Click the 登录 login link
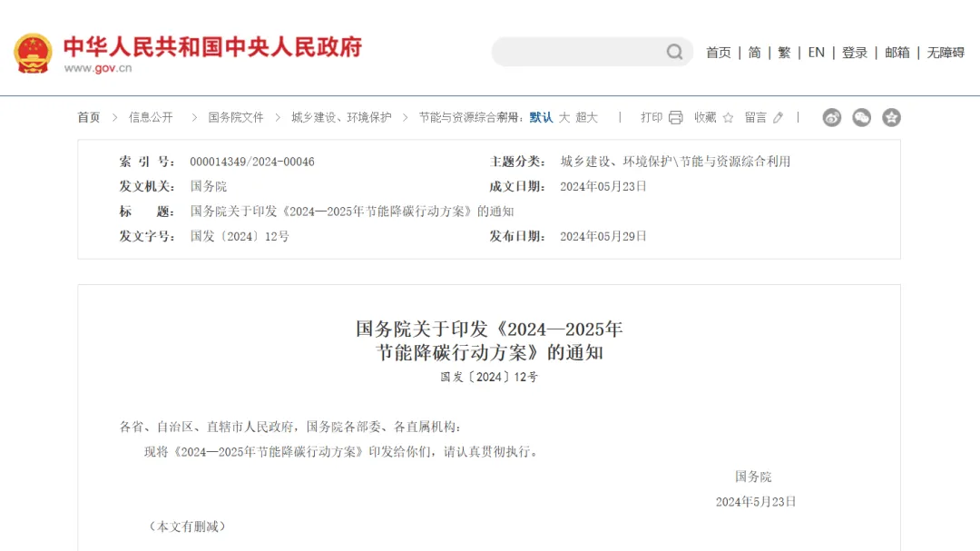 [854, 53]
